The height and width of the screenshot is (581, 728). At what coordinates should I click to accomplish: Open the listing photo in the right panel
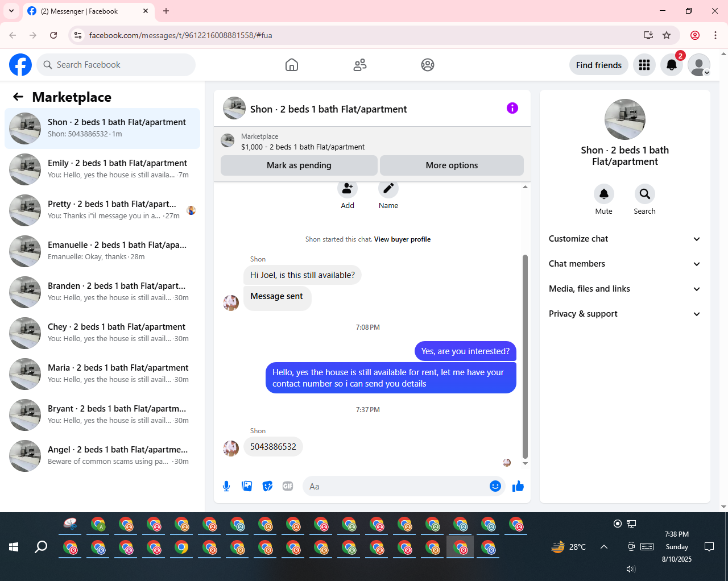[x=625, y=119]
